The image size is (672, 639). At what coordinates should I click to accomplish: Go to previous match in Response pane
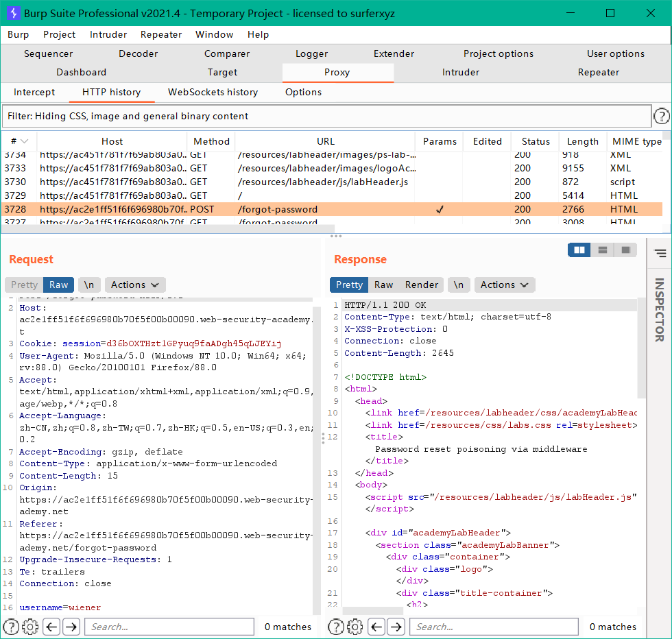pos(376,627)
